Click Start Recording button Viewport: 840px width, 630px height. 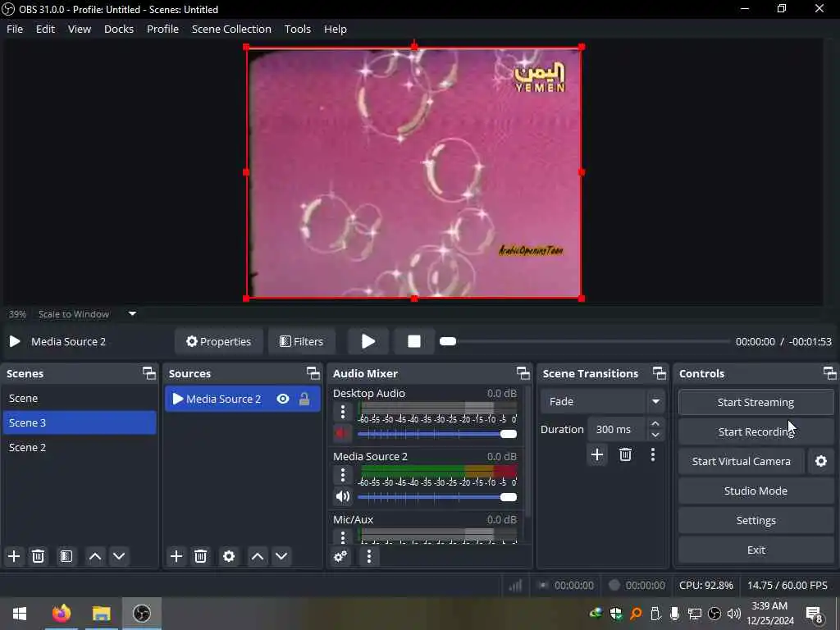756,431
